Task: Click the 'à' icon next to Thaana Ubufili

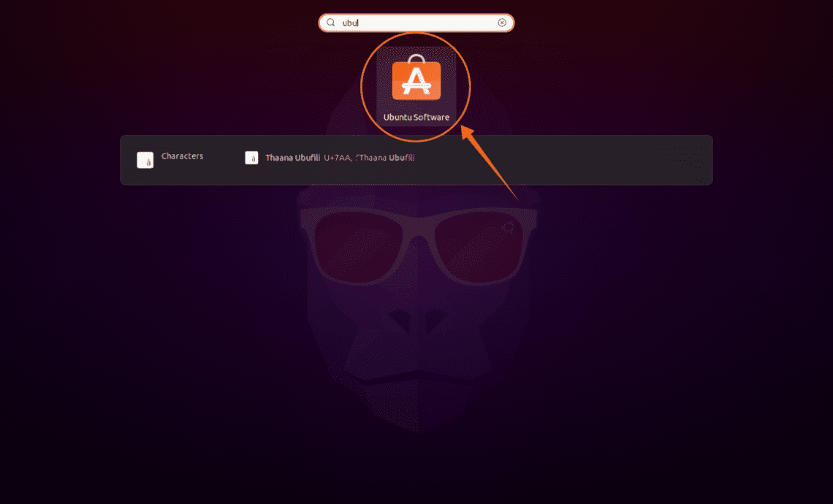Action: tap(251, 158)
